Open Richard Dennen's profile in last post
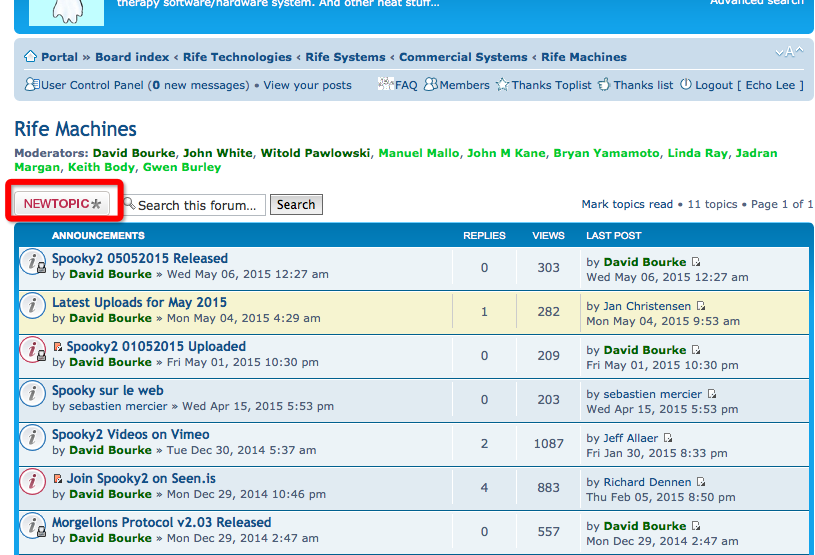 click(x=647, y=482)
